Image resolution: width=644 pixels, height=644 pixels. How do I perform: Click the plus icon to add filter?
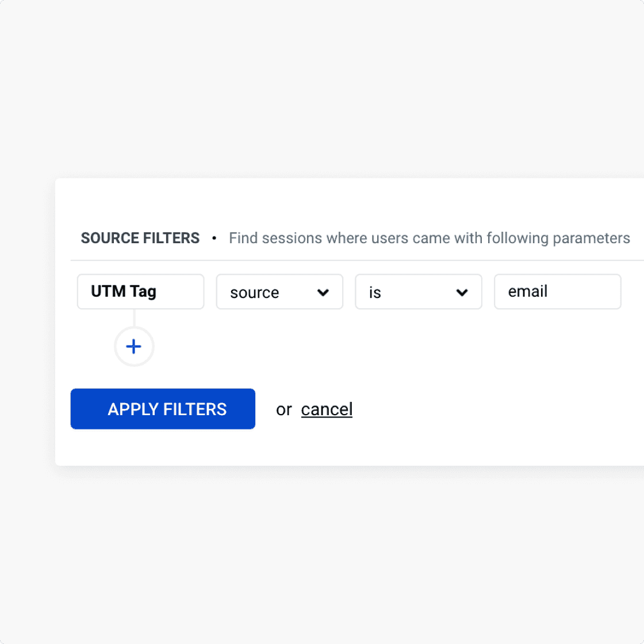(x=134, y=347)
